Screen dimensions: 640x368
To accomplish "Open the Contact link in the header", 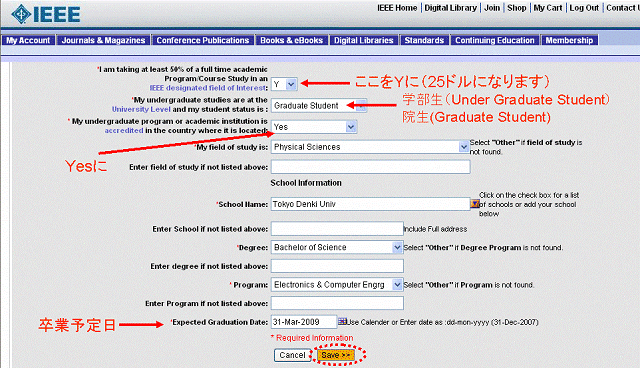I will (623, 8).
